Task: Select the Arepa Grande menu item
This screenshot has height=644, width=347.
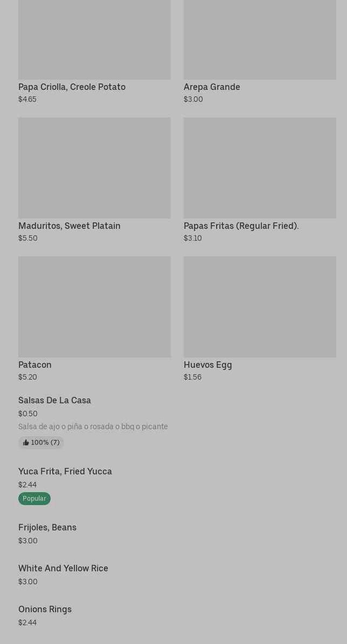Action: coord(212,87)
